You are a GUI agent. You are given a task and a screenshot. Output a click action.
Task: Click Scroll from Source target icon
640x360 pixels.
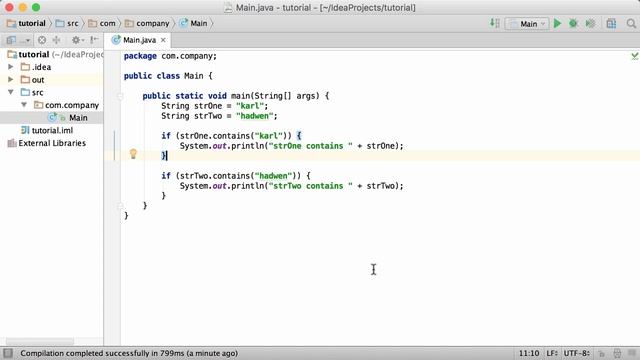coord(42,40)
